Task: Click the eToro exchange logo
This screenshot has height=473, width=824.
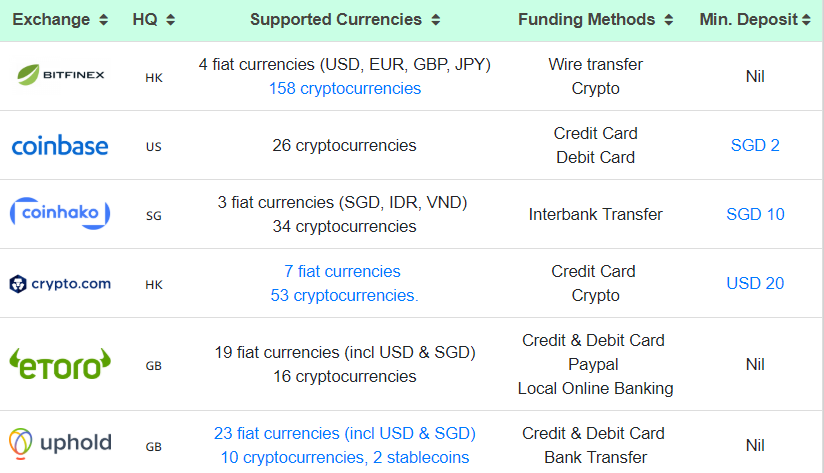Action: tap(60, 364)
